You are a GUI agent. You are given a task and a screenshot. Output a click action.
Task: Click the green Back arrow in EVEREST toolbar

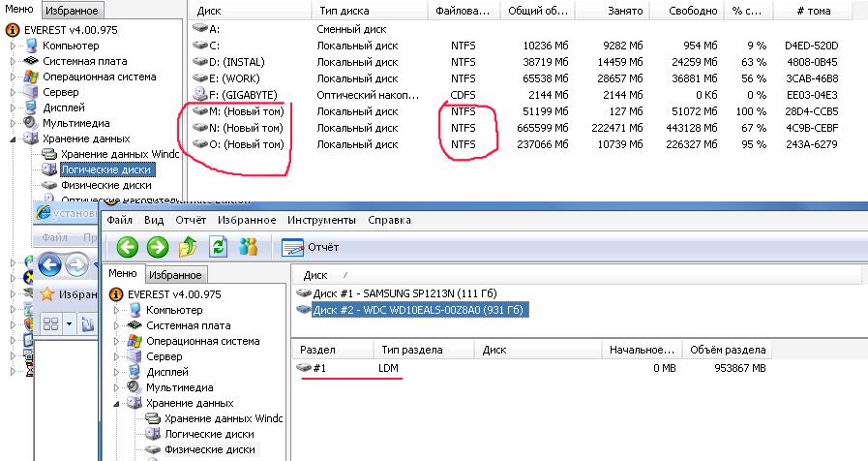[127, 247]
